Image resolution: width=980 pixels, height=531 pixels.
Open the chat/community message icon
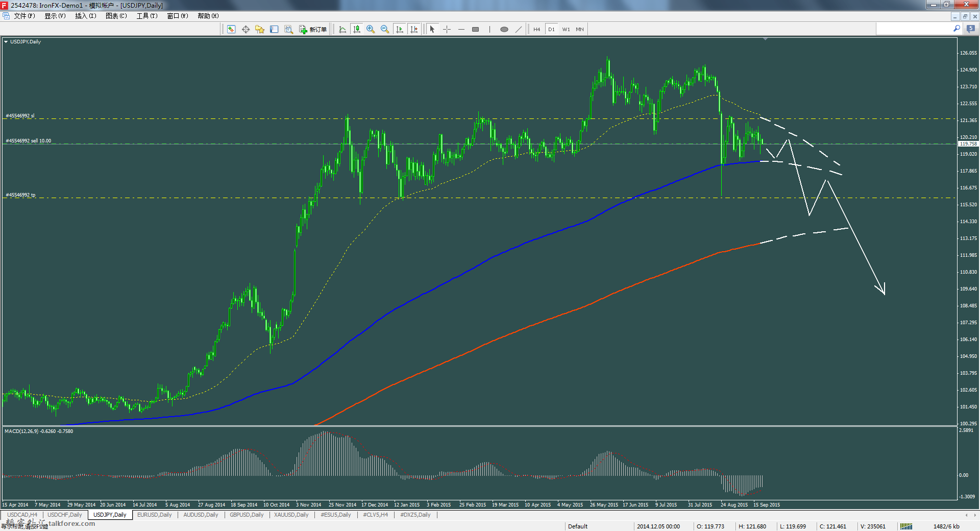(x=971, y=29)
